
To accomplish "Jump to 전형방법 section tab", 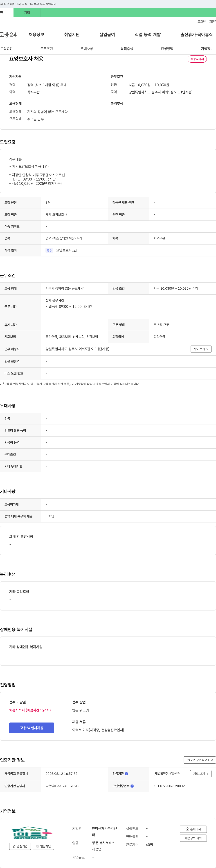I will point(167,49).
